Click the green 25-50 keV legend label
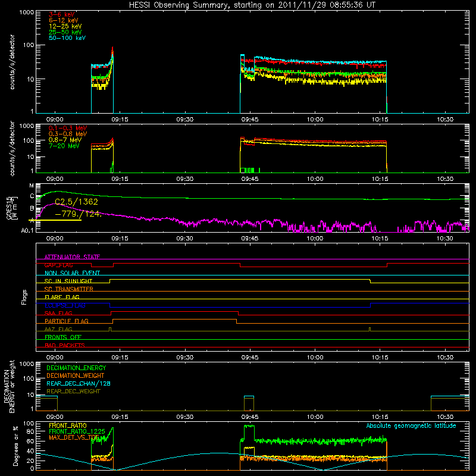The width and height of the screenshot is (476, 476). click(x=65, y=32)
